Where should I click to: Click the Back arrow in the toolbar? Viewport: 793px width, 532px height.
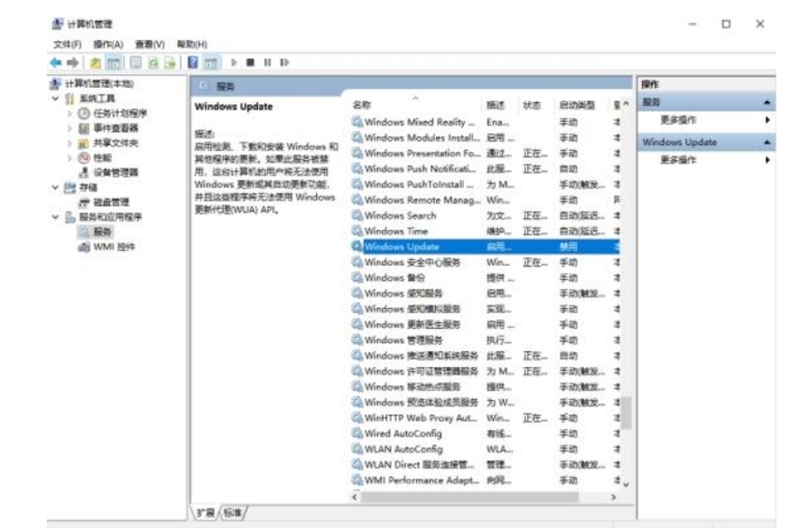[55, 63]
